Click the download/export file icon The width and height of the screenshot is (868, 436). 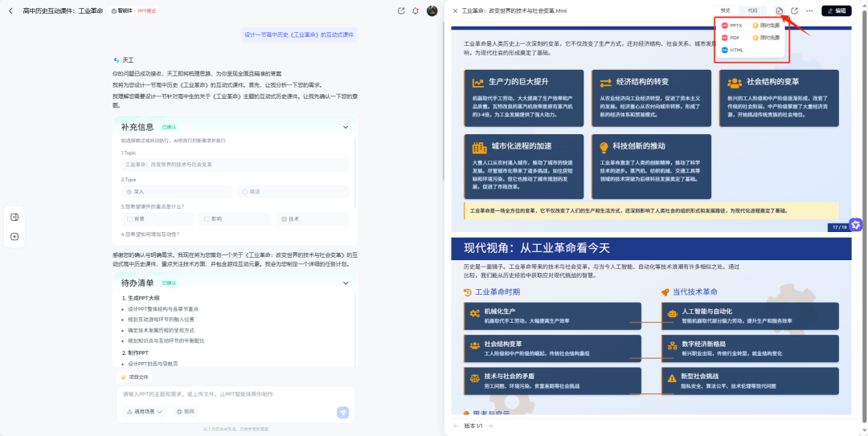779,10
